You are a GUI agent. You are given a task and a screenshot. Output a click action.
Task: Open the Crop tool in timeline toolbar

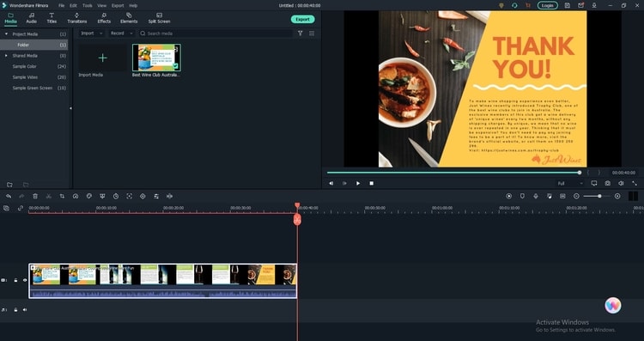(x=62, y=197)
